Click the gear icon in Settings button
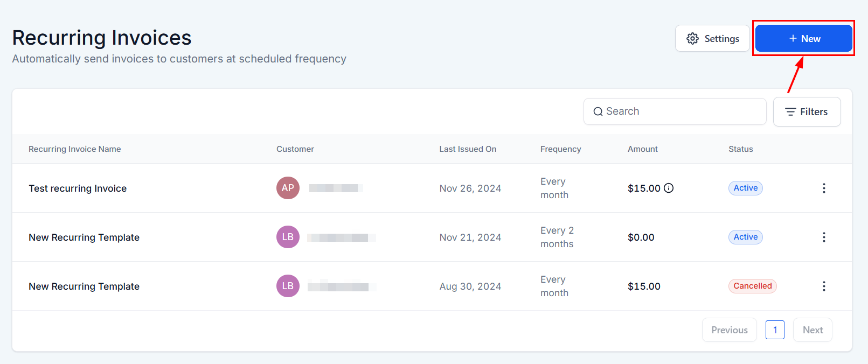Screen dimensions: 868x364 click(692, 39)
